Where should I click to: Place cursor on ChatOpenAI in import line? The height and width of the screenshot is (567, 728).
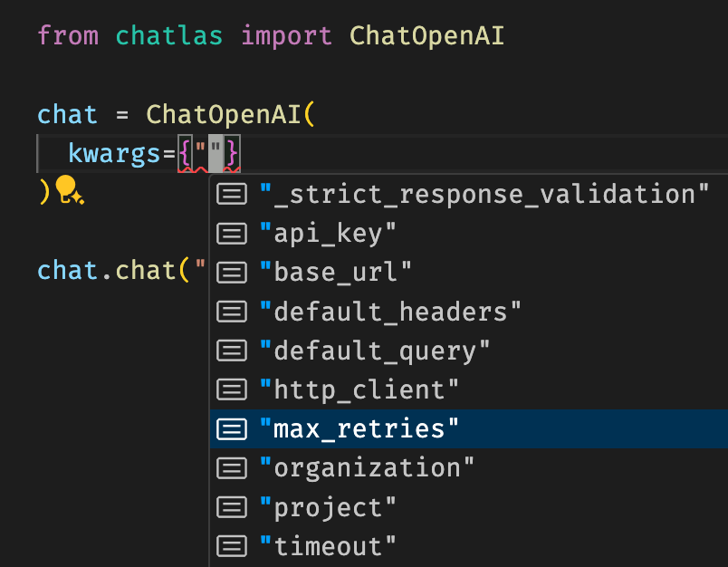pos(426,35)
